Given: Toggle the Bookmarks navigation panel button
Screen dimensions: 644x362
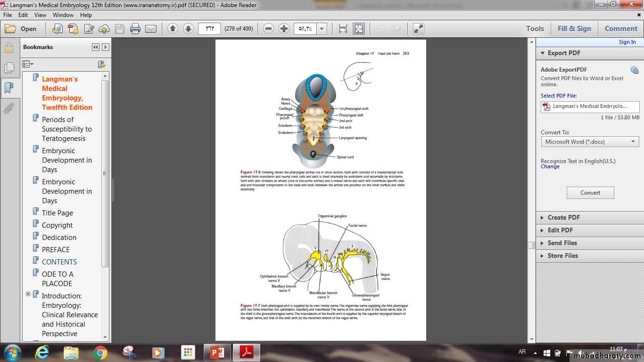Looking at the screenshot, I should [8, 88].
